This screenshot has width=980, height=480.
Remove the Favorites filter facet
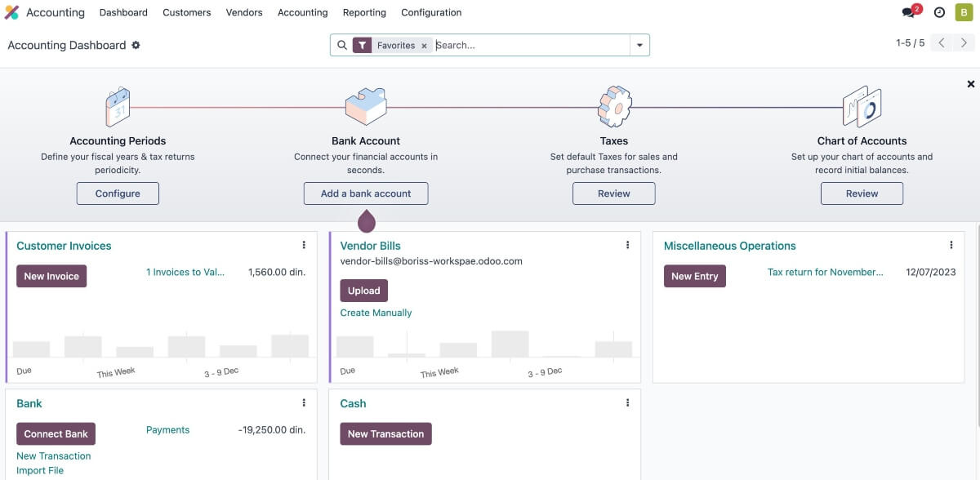pos(424,46)
